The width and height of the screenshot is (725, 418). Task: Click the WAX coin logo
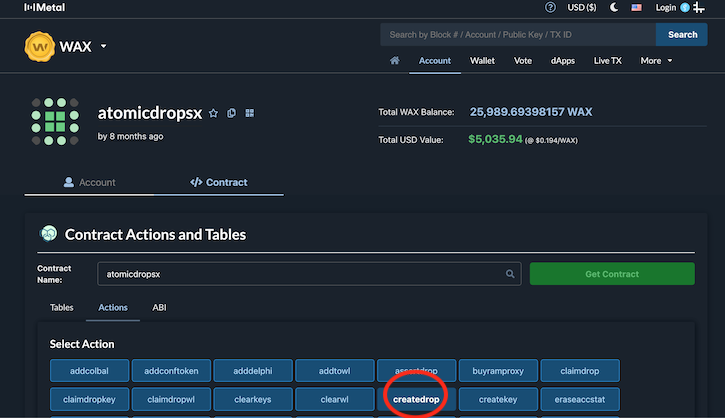click(39, 46)
